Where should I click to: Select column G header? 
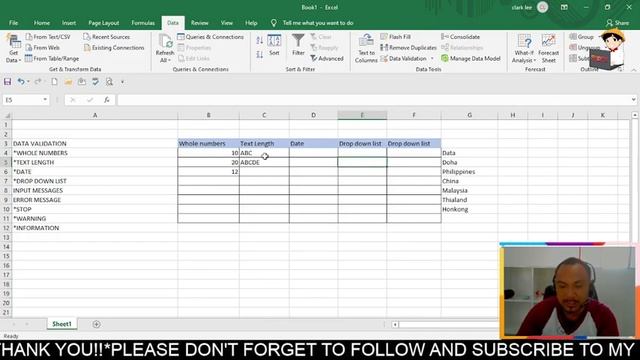469,116
